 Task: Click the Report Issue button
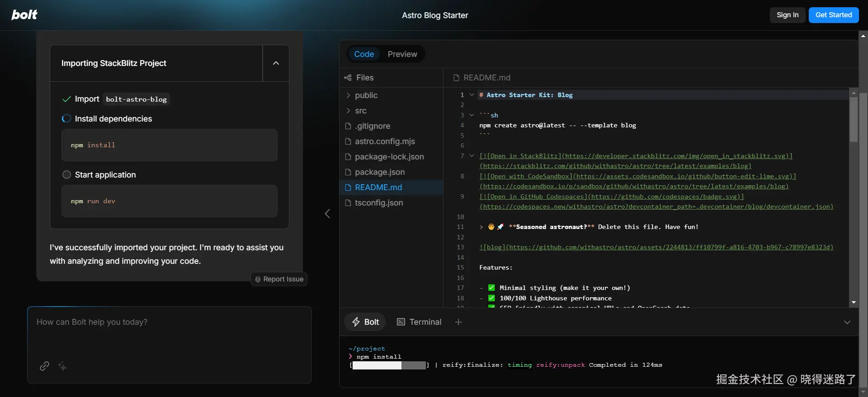pos(279,279)
